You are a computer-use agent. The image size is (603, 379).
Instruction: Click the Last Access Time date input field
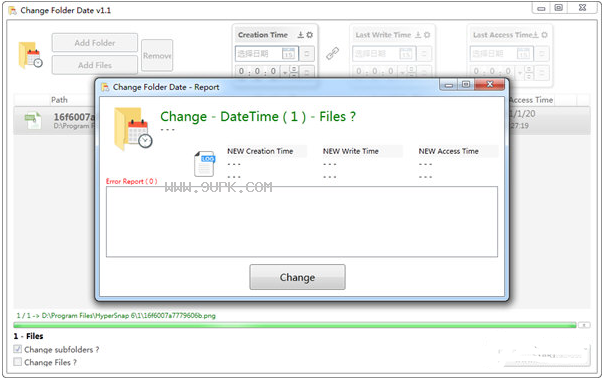coord(501,53)
